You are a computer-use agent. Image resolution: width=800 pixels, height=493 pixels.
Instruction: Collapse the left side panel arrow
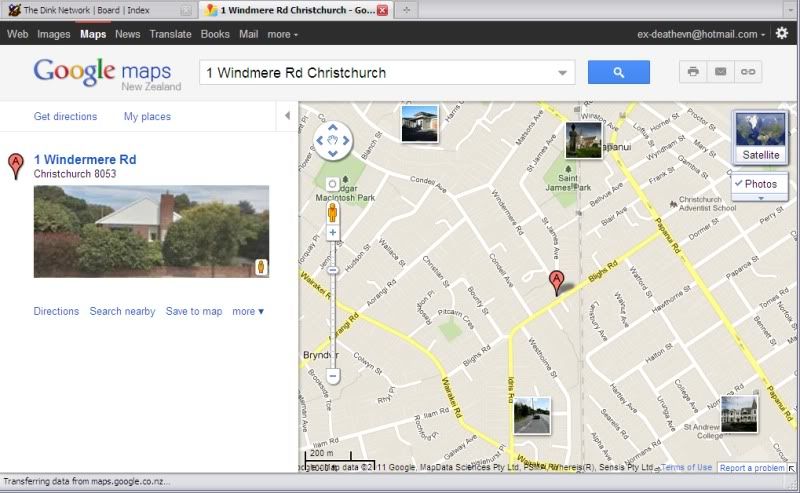tap(288, 116)
